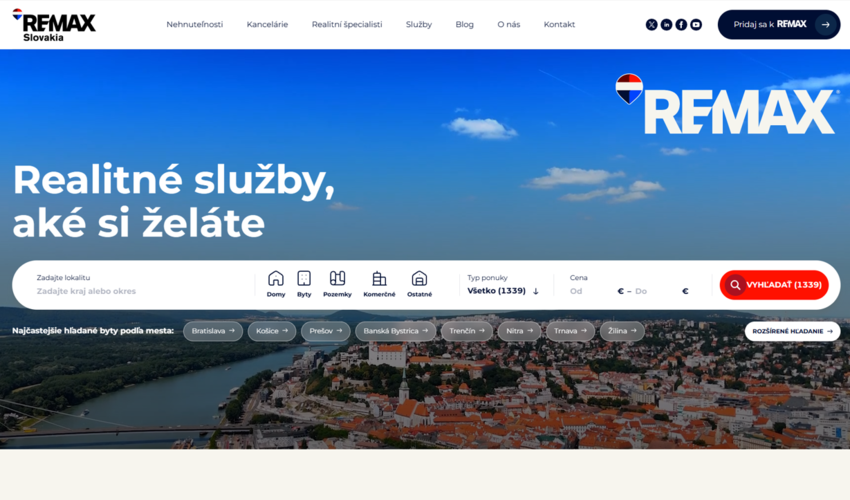Viewport: 850px width, 500px height.
Task: Click the RE/MAX Slovakia header logo
Action: [x=54, y=25]
